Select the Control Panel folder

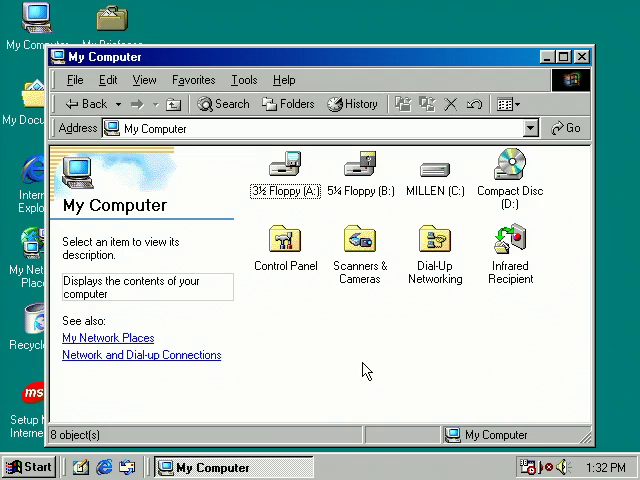(x=285, y=239)
